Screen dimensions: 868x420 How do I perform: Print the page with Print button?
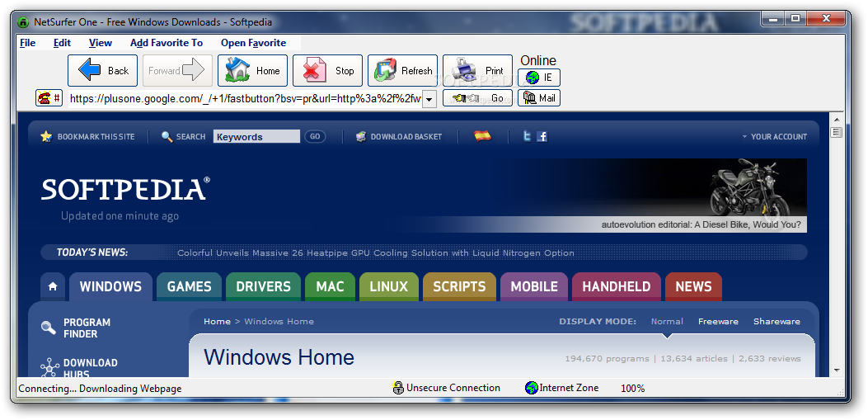pyautogui.click(x=477, y=70)
